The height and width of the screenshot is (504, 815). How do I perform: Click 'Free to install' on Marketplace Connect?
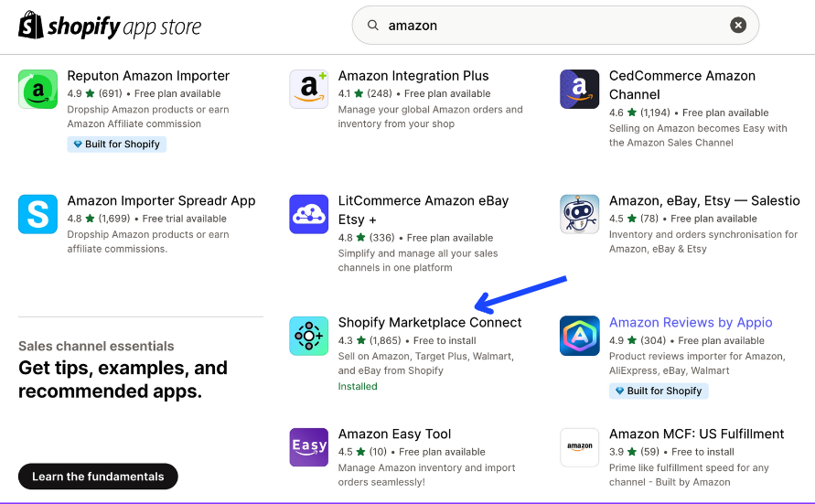445,341
